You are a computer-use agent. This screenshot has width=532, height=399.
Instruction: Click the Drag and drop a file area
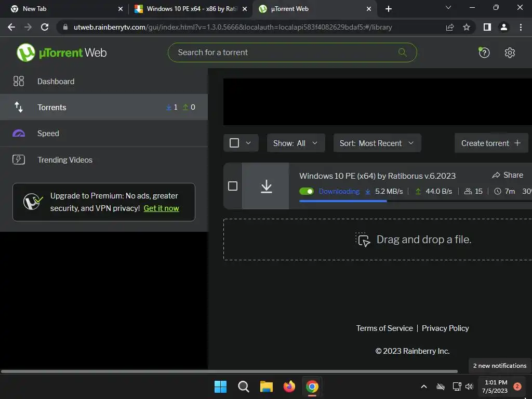click(x=378, y=240)
